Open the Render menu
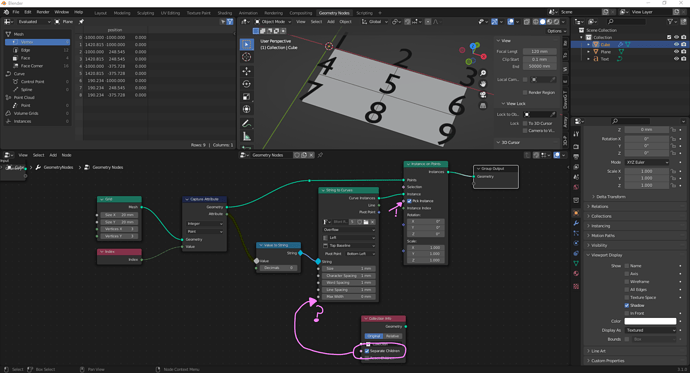Viewport: 690px width, 373px height. click(x=43, y=12)
